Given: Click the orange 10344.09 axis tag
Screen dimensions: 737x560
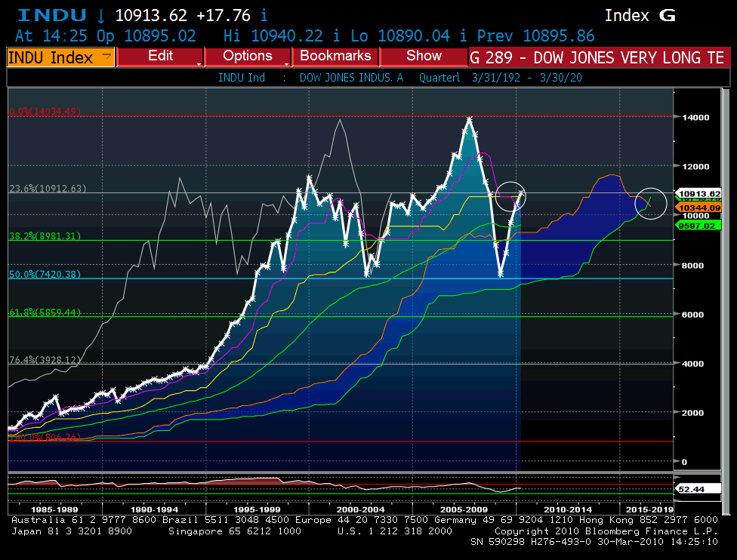Looking at the screenshot, I should click(x=698, y=208).
